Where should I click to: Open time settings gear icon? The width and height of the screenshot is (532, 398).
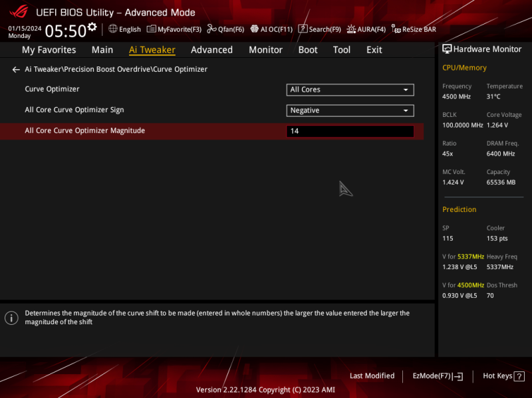92,27
